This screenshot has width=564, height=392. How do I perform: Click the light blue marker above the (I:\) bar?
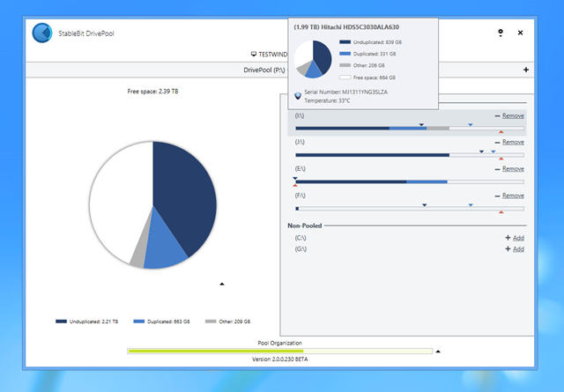pos(470,125)
